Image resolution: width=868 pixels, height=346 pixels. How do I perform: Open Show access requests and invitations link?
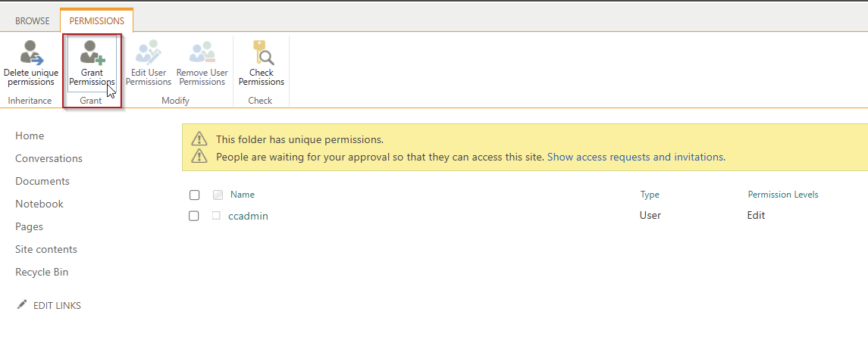635,157
